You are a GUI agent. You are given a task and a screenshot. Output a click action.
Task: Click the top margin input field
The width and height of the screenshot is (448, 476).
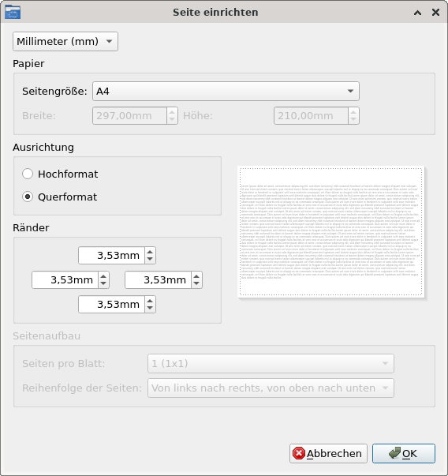coord(112,255)
